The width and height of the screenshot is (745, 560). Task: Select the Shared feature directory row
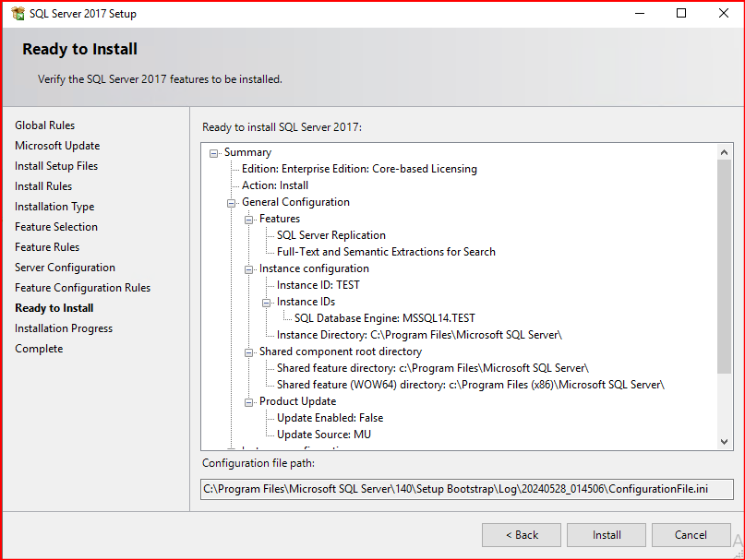433,369
